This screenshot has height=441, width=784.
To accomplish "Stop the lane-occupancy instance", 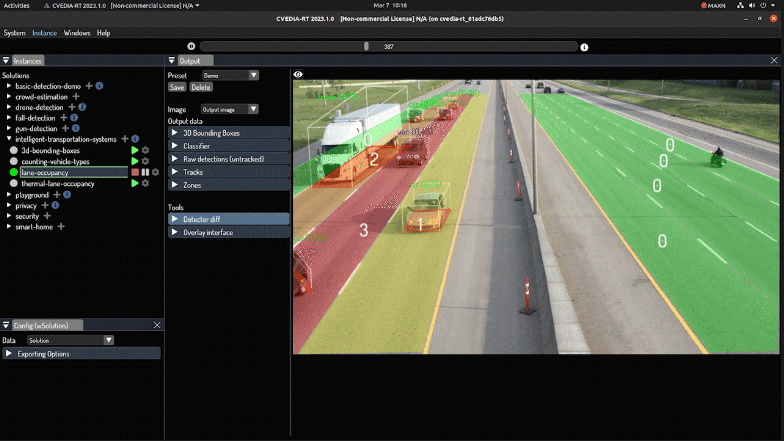I will pos(135,172).
